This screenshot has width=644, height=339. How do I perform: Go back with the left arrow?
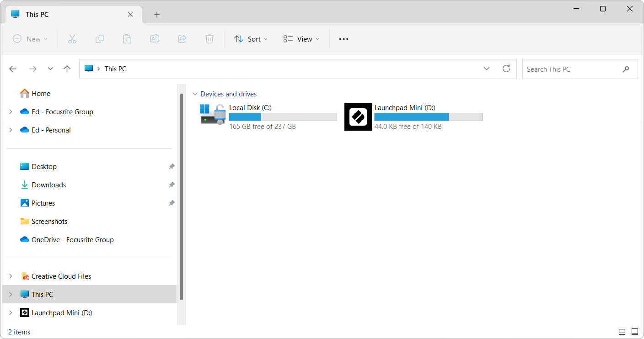pyautogui.click(x=13, y=69)
